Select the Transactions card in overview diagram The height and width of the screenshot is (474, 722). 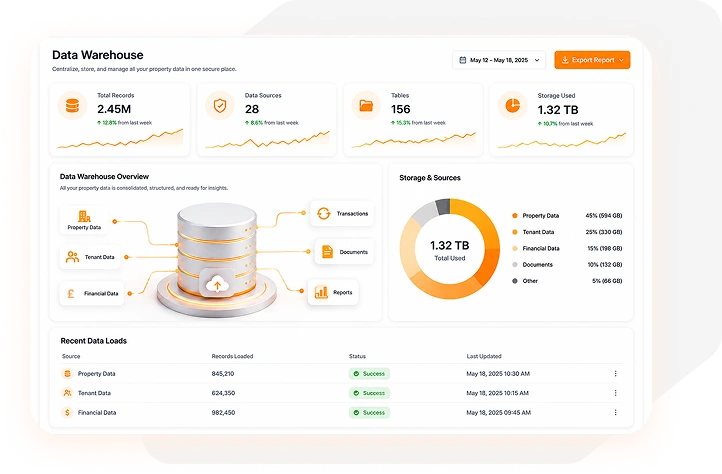pyautogui.click(x=342, y=213)
